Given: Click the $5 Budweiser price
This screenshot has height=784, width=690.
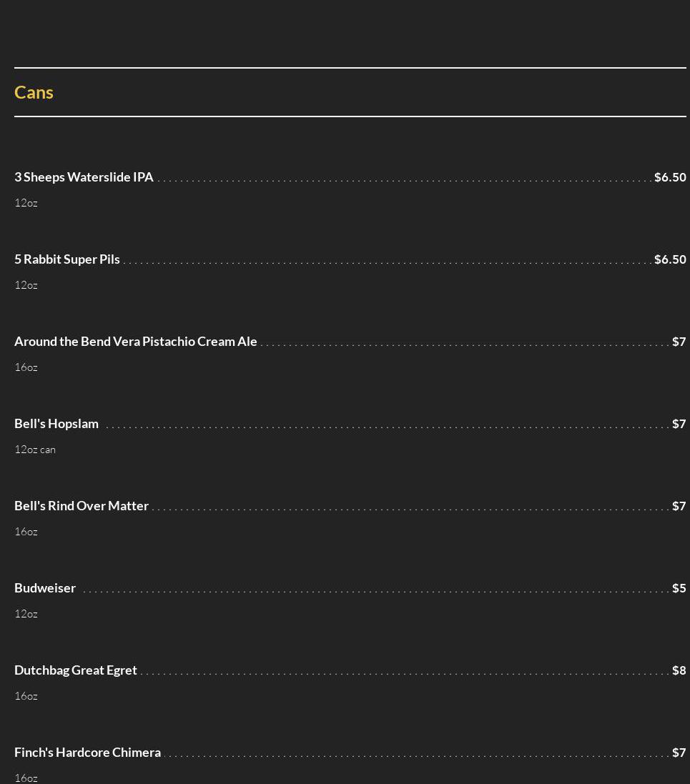Looking at the screenshot, I should pyautogui.click(x=679, y=587).
